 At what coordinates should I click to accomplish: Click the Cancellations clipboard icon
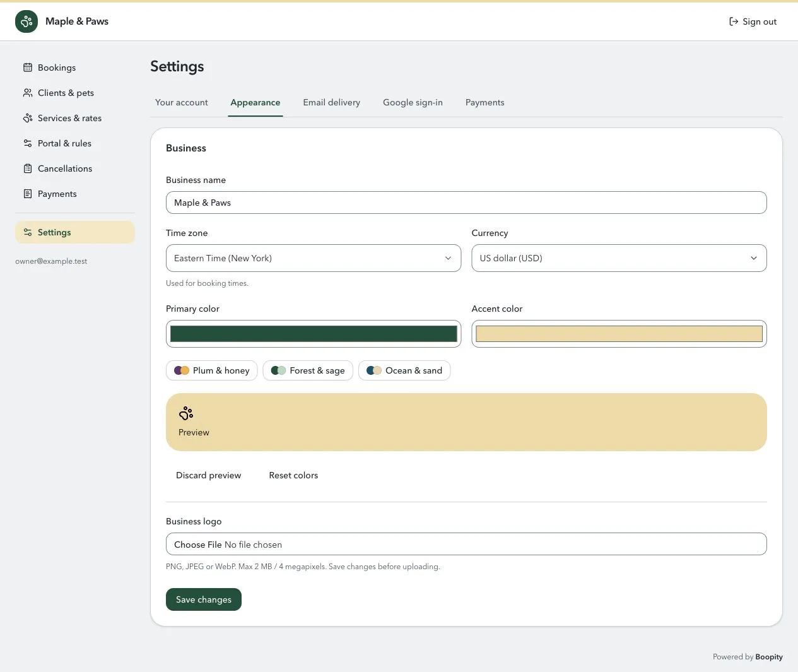pyautogui.click(x=28, y=168)
